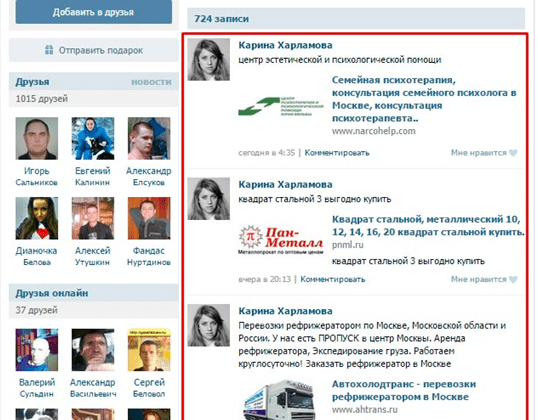This screenshot has width=538, height=420.
Task: Open Карина Харламова's avatar on the first post
Action: coord(209,59)
